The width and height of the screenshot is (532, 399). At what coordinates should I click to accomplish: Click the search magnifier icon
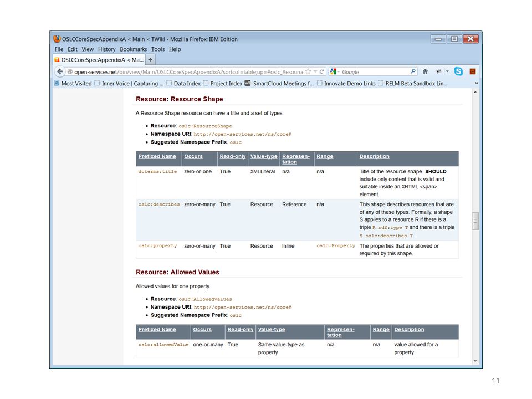[x=412, y=71]
